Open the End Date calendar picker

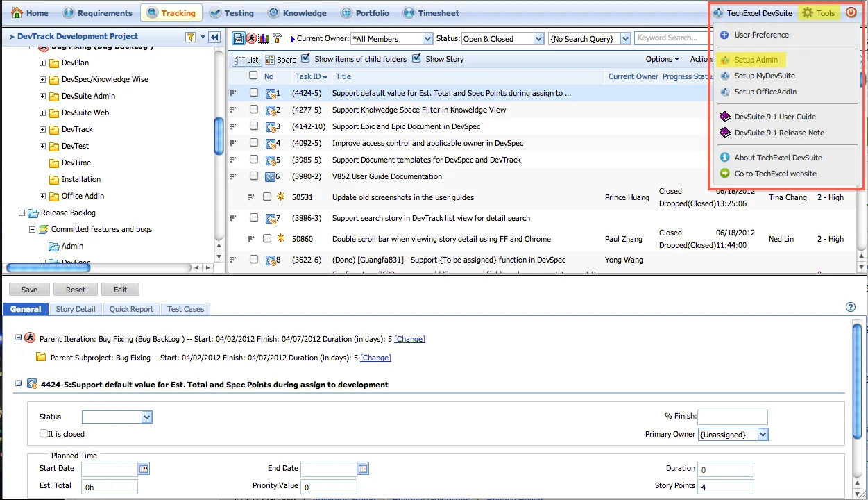tap(363, 469)
